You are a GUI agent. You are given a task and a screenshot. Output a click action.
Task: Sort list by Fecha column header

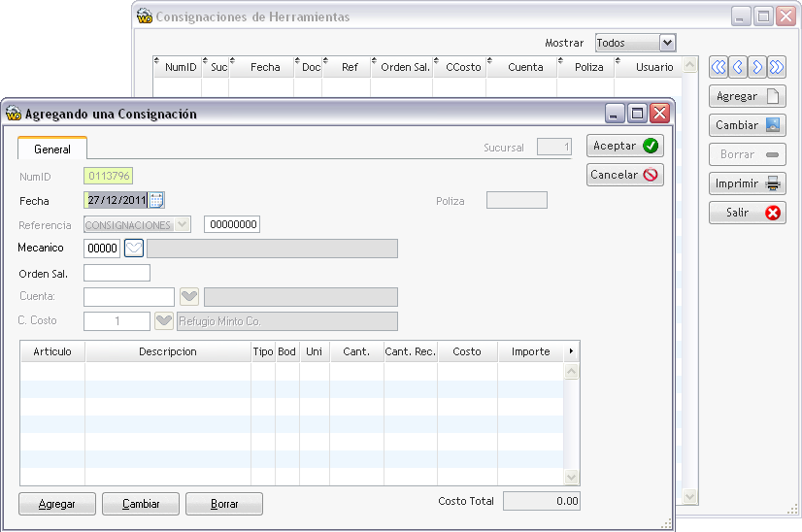(x=265, y=67)
